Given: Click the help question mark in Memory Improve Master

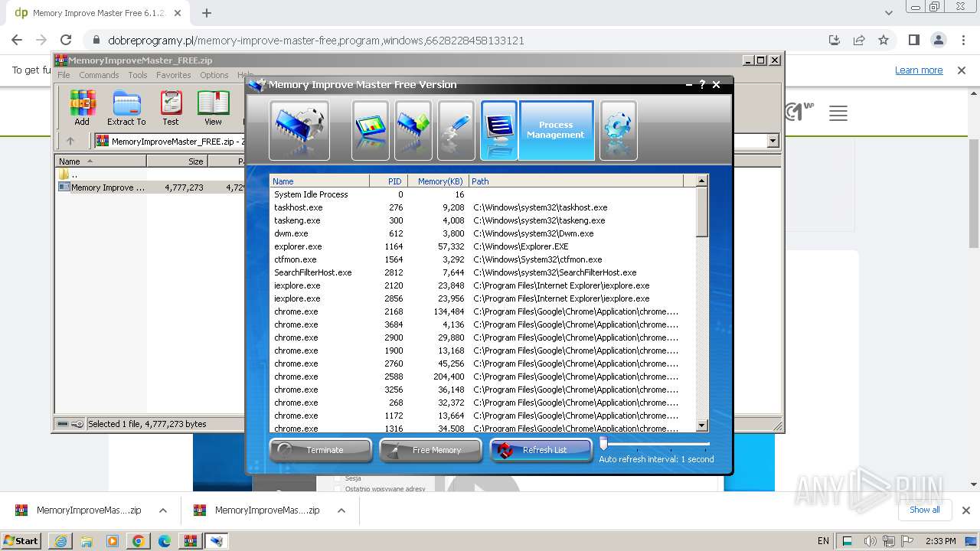Looking at the screenshot, I should (x=702, y=85).
